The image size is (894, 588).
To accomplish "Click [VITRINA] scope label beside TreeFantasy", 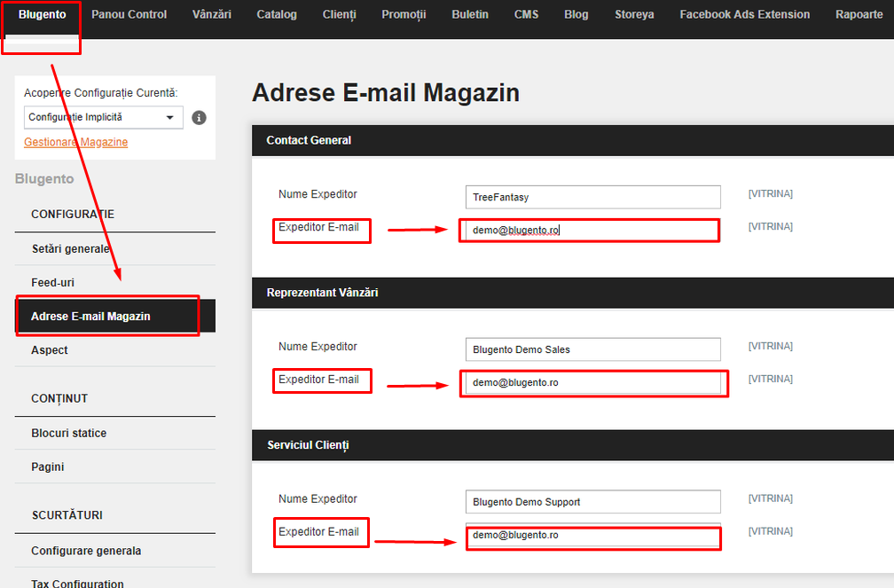I will click(x=770, y=194).
